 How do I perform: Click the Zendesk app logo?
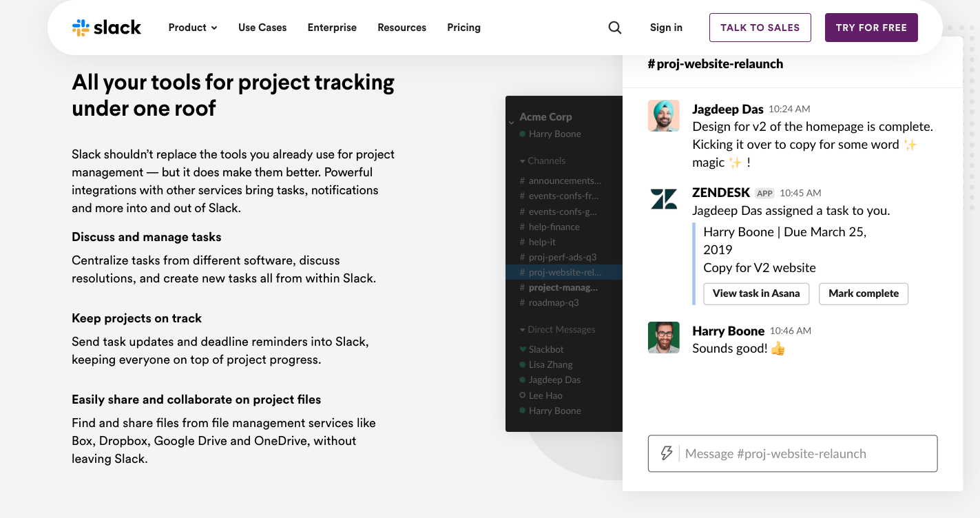(x=664, y=199)
